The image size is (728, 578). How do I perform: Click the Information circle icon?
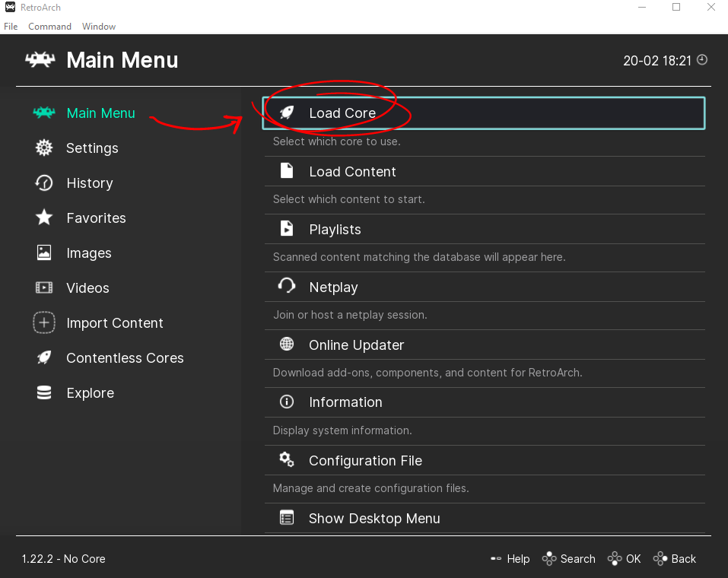[287, 402]
